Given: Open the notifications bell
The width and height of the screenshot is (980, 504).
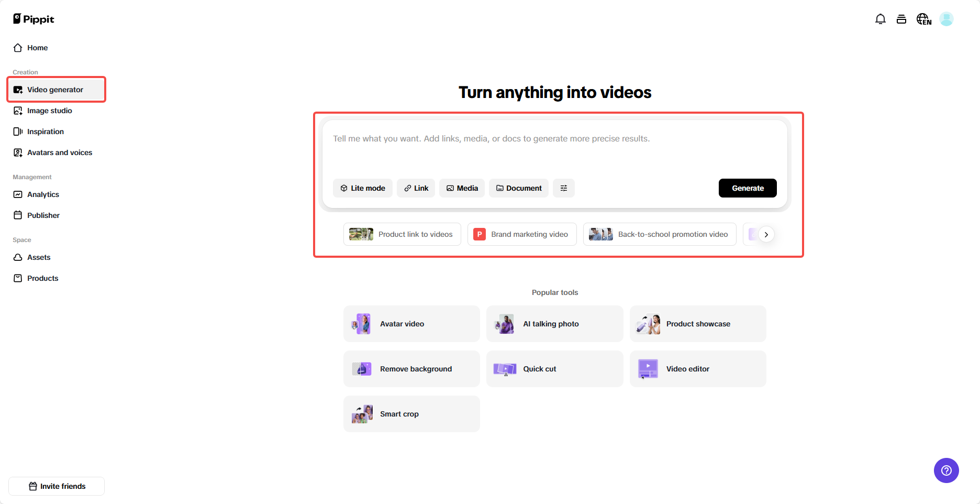Looking at the screenshot, I should pyautogui.click(x=881, y=19).
